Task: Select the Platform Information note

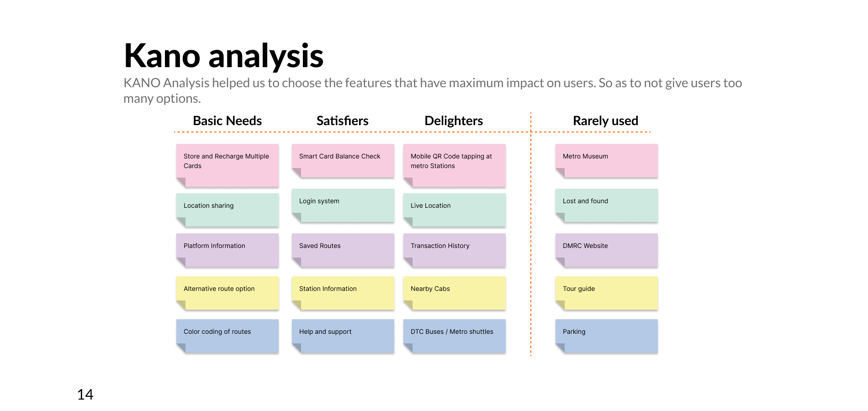Action: tap(228, 250)
